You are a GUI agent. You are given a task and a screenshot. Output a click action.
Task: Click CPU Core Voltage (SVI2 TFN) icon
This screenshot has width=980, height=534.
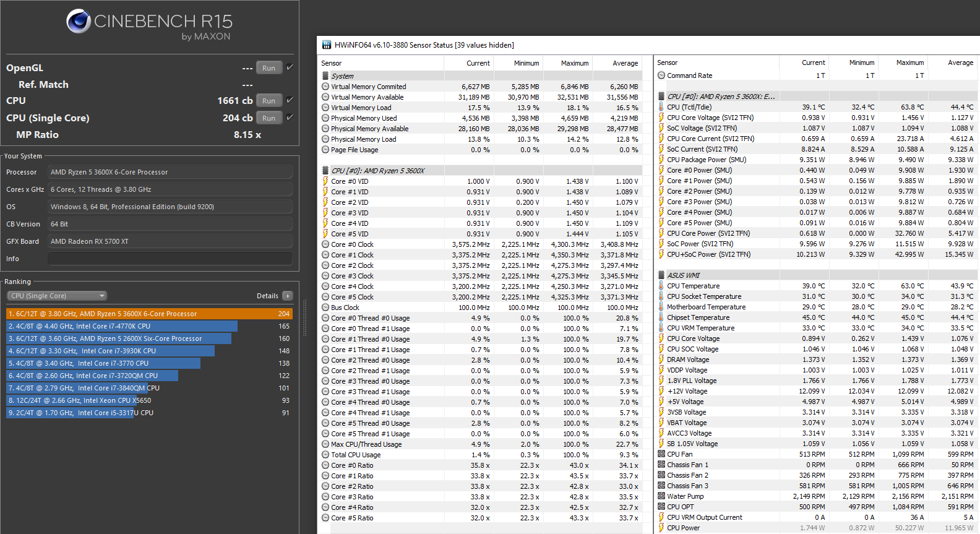click(x=661, y=118)
